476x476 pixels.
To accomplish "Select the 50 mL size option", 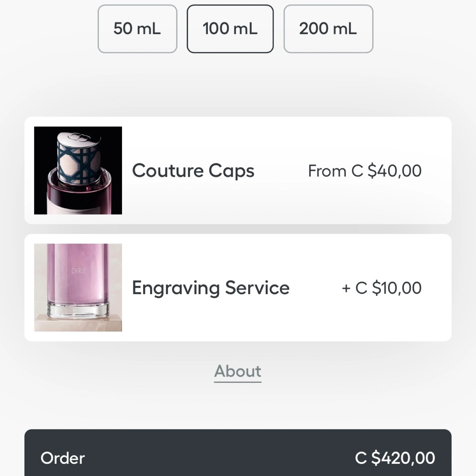I will click(x=137, y=29).
